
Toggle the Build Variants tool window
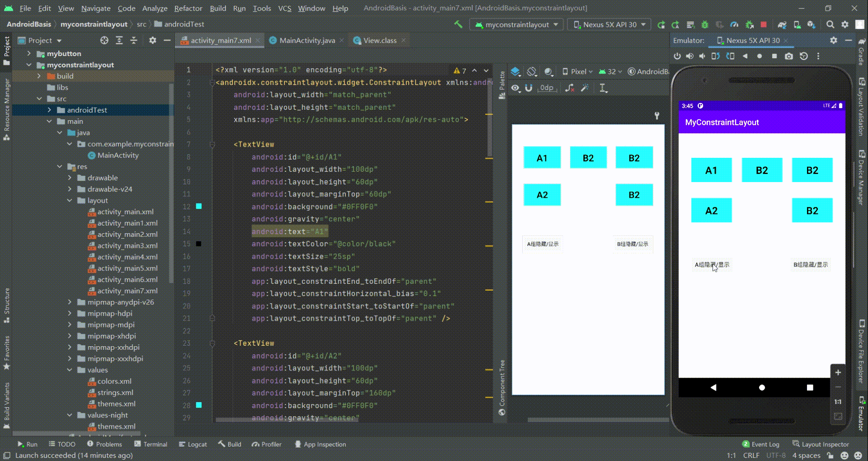click(7, 405)
